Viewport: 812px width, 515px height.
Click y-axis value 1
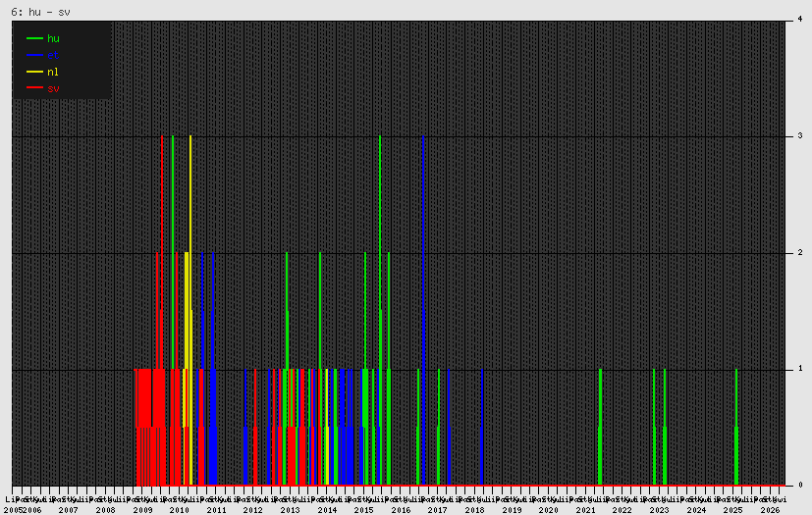tap(800, 369)
